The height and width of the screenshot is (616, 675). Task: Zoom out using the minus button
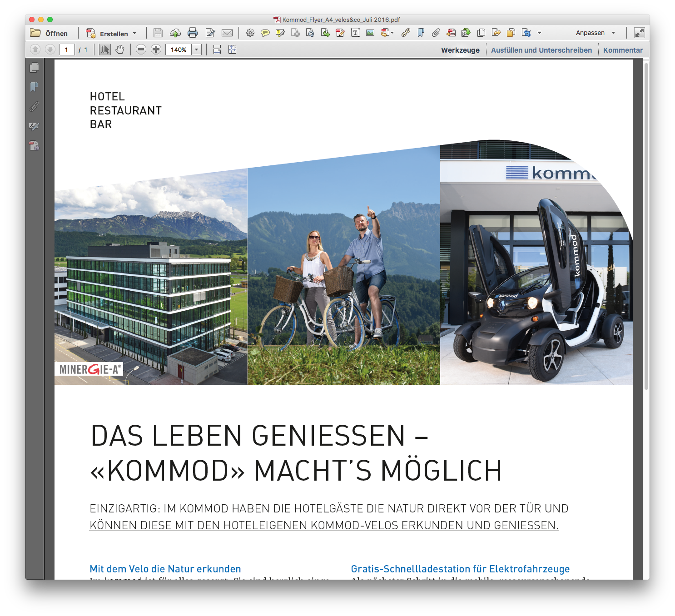pyautogui.click(x=142, y=50)
